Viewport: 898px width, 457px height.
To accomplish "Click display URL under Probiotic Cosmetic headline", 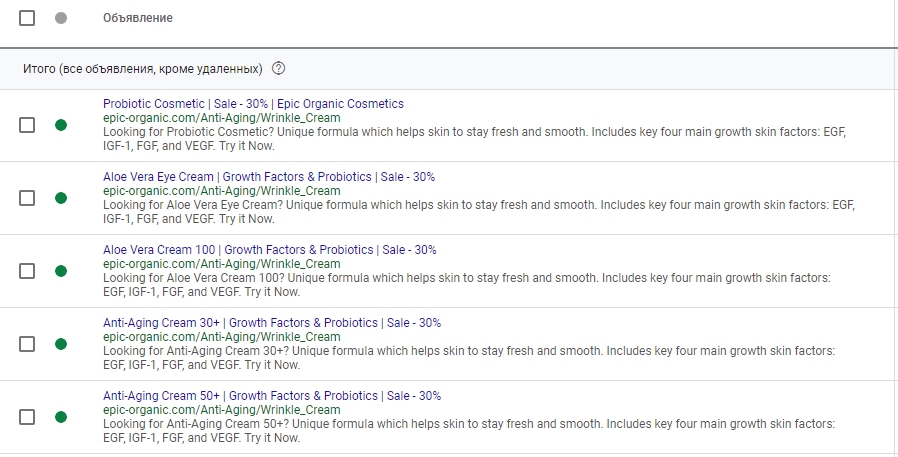I will pyautogui.click(x=222, y=118).
